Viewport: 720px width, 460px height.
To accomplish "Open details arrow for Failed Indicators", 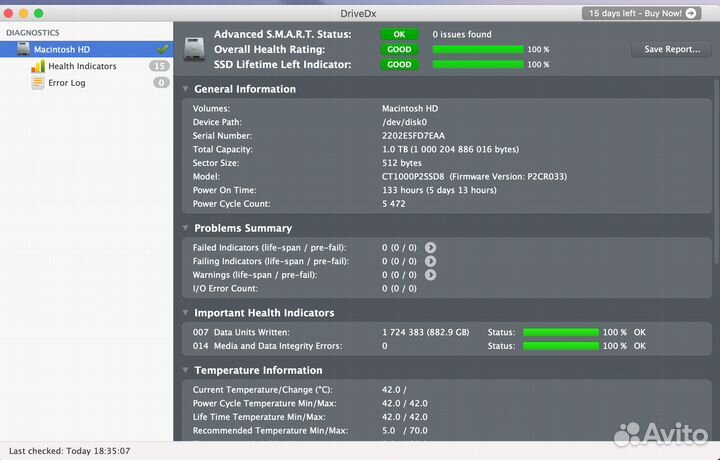I will pyautogui.click(x=430, y=247).
